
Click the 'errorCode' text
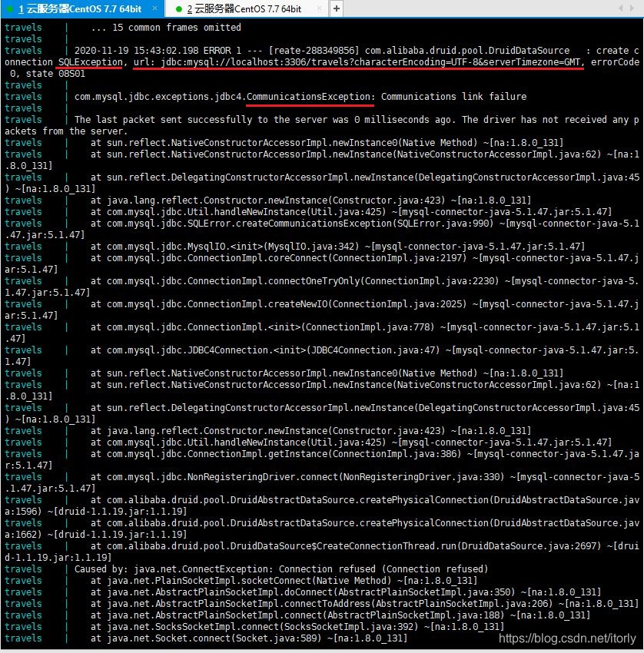coord(615,62)
